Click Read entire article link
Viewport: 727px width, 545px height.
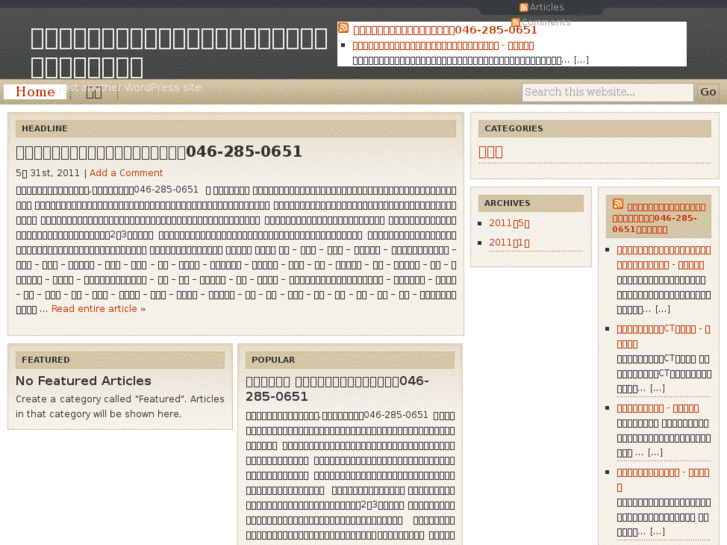pyautogui.click(x=98, y=308)
